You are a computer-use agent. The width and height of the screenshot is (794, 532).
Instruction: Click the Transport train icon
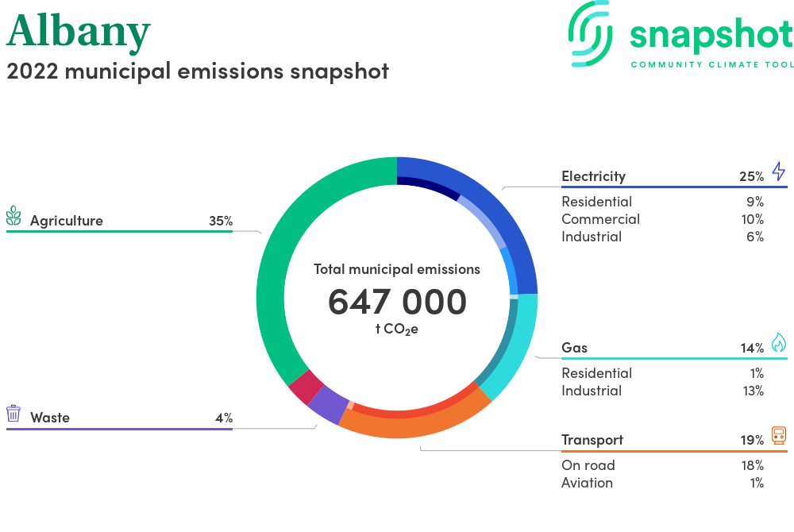(x=779, y=435)
